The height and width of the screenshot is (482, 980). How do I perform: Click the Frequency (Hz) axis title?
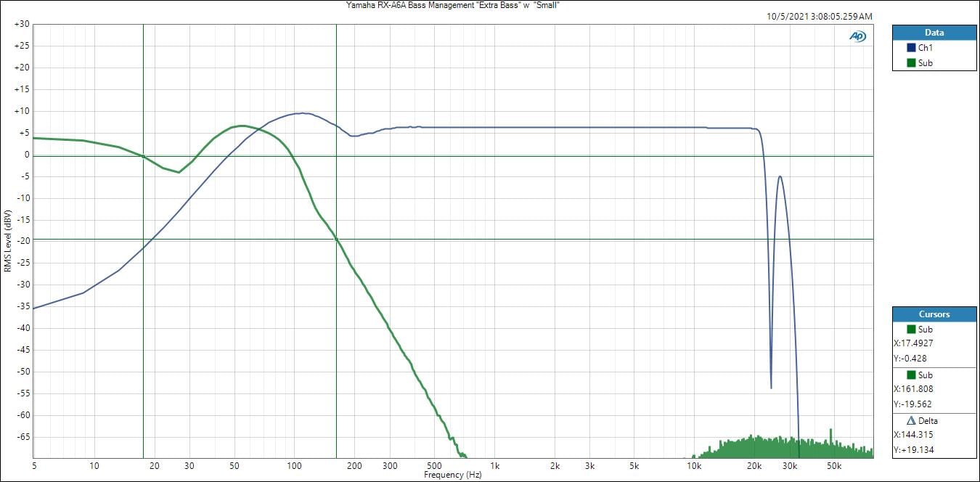click(453, 475)
